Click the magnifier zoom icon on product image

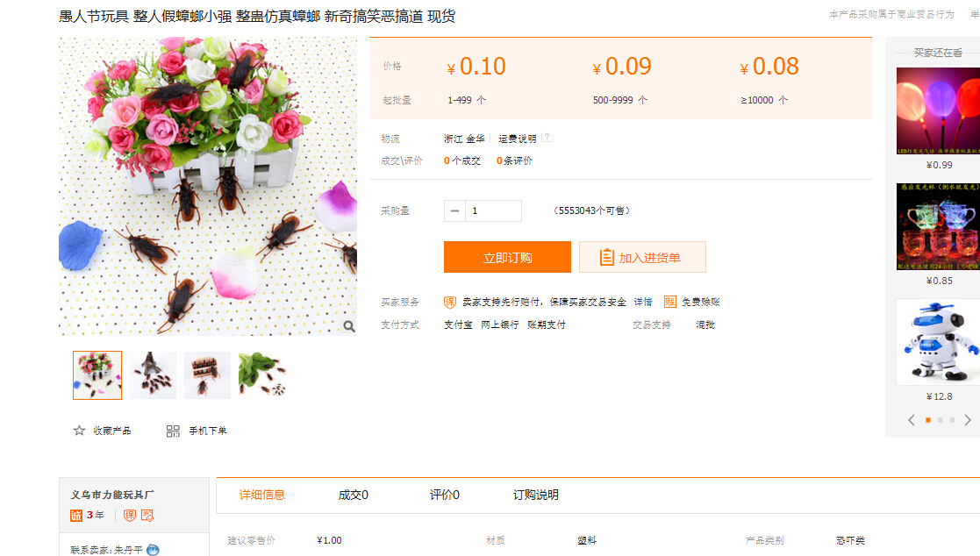(x=348, y=326)
